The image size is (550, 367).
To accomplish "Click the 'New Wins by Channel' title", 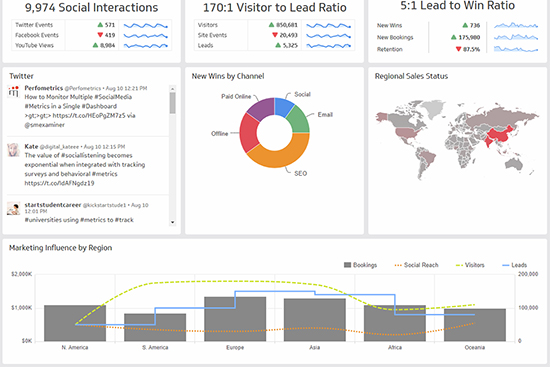I will (228, 76).
